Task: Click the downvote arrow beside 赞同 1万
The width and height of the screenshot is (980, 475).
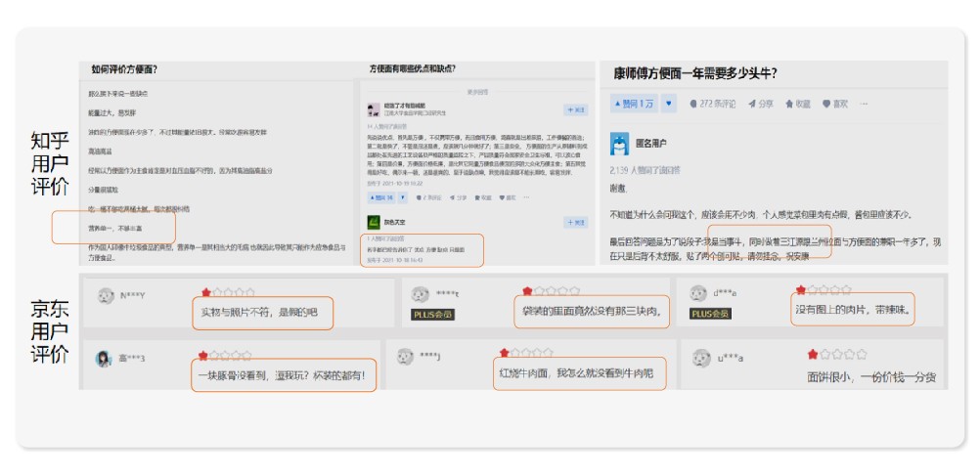Action: 669,104
